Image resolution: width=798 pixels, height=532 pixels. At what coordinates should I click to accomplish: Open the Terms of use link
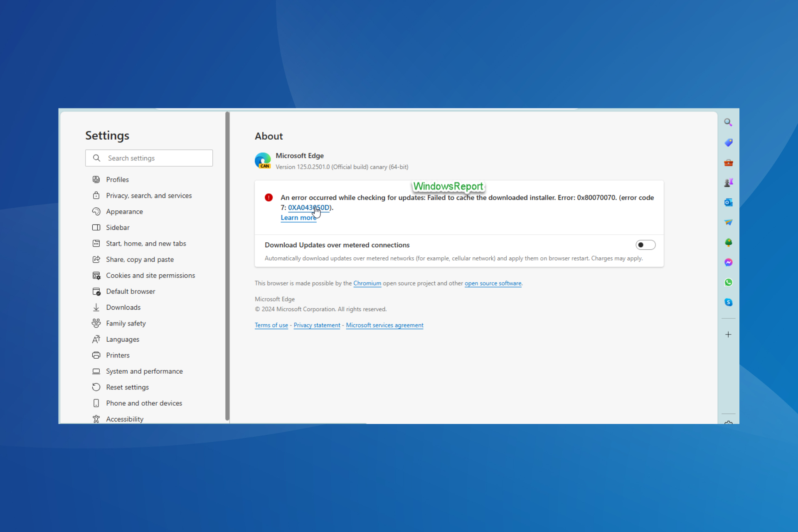coord(271,325)
